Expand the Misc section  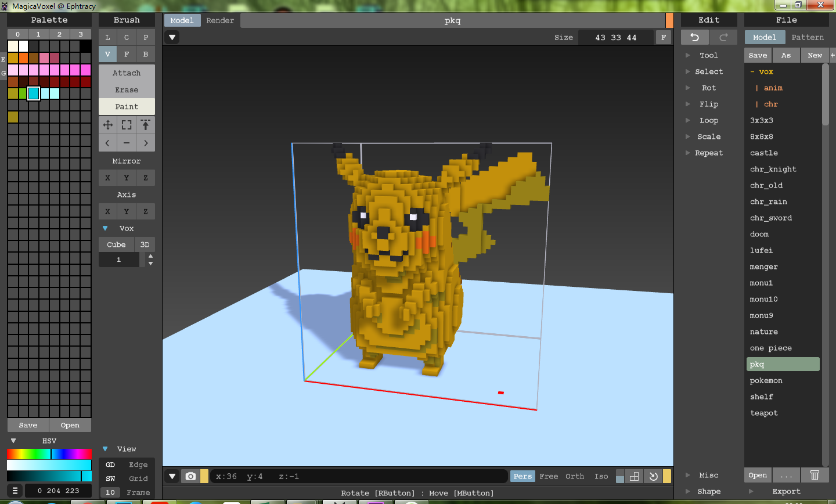coord(709,475)
